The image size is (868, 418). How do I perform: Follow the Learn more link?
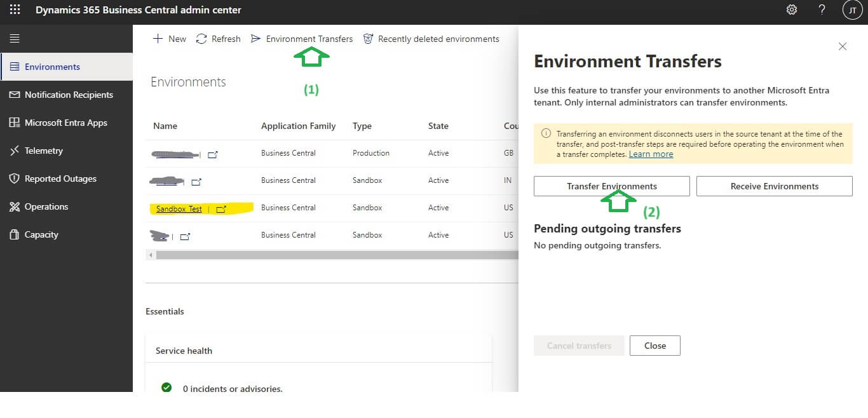651,154
